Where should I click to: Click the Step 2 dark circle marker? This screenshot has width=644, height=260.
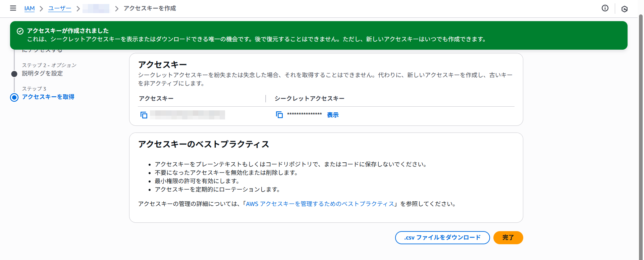click(14, 74)
